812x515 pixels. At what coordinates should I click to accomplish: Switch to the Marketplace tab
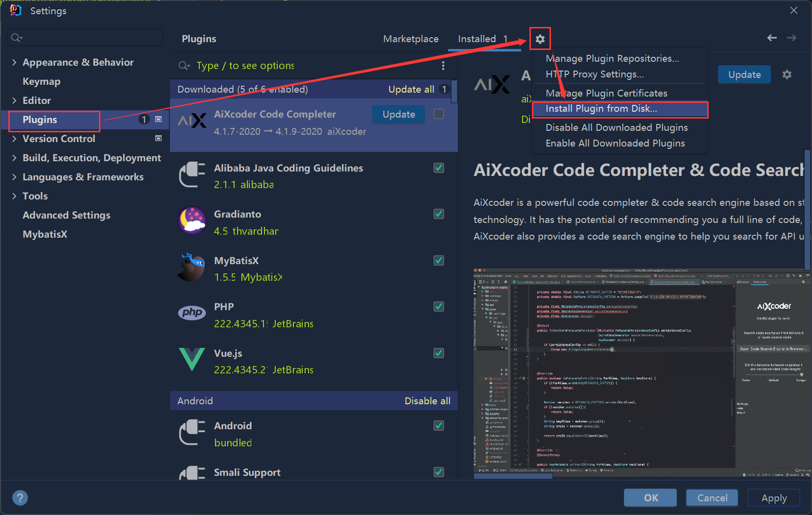pos(411,39)
